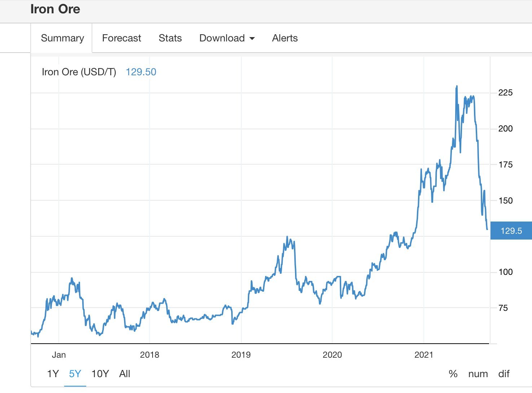This screenshot has height=393, width=532.
Task: Switch to the Forecast tab
Action: point(122,38)
